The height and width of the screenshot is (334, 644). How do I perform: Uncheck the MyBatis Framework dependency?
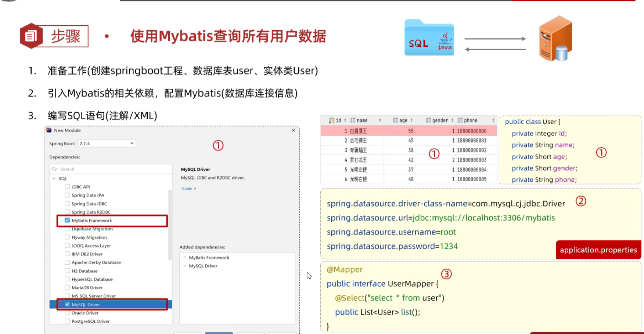[x=67, y=220]
